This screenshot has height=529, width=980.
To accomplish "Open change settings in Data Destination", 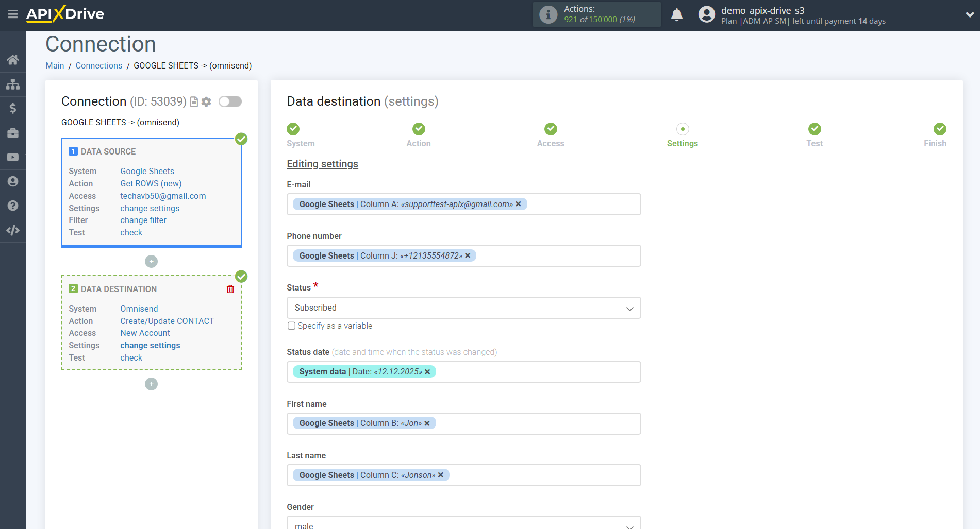I will (150, 345).
